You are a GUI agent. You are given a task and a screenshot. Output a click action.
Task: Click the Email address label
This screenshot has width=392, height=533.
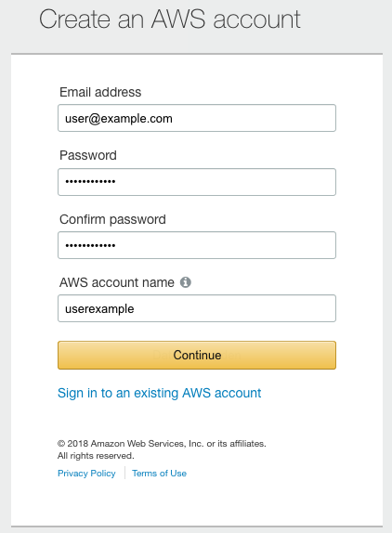(100, 92)
